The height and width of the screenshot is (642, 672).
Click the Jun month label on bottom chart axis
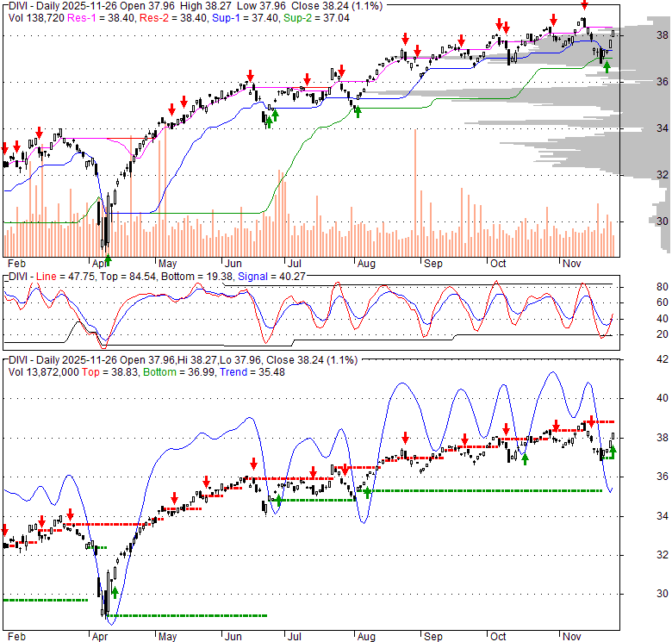click(x=233, y=637)
